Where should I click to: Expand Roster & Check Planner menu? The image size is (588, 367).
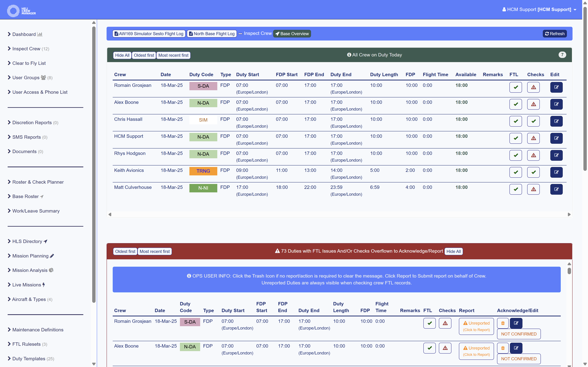coord(38,182)
